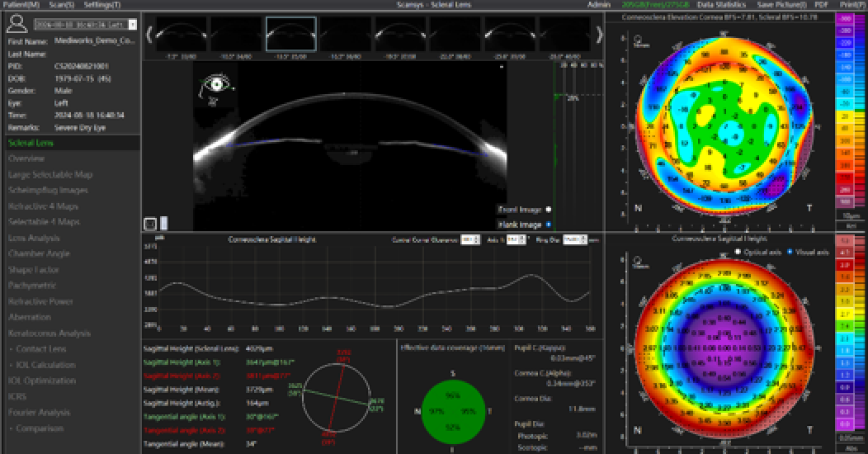
Task: Click the PDF export button
Action: pyautogui.click(x=820, y=5)
